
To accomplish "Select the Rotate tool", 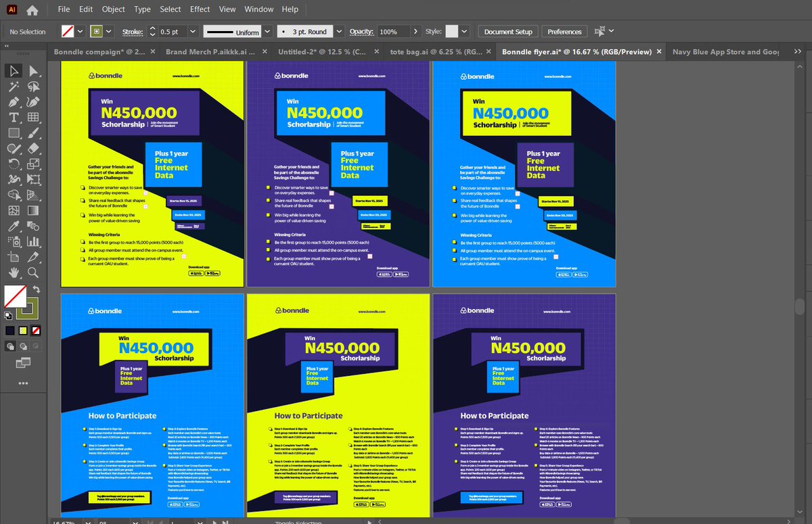I will [13, 164].
